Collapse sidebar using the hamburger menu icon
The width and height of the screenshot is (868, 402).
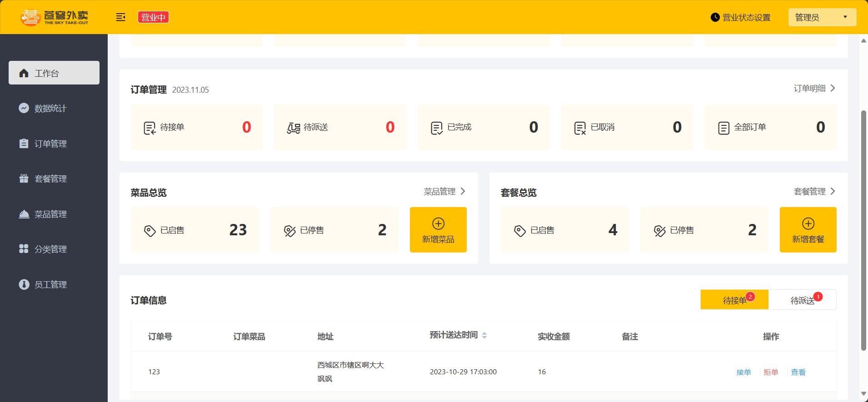coord(120,17)
